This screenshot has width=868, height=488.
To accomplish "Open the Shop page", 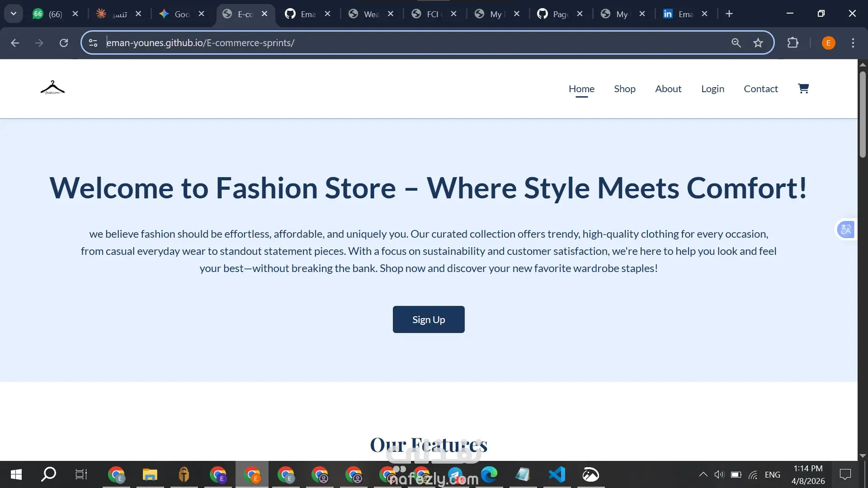I will coord(624,89).
